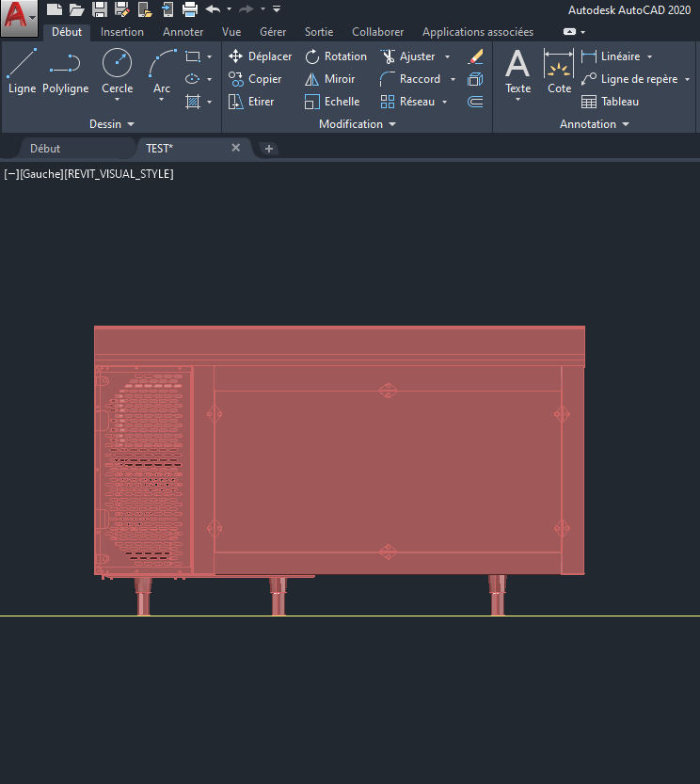The image size is (700, 784).
Task: Click the Plot printer icon
Action: point(190,9)
